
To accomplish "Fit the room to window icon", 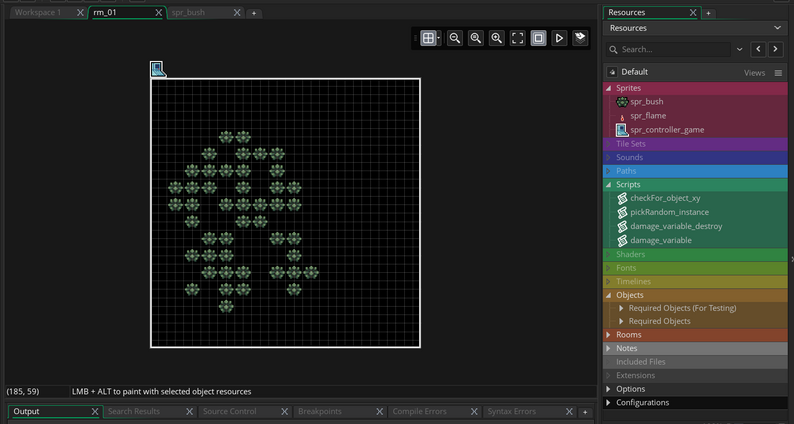I will (x=518, y=38).
